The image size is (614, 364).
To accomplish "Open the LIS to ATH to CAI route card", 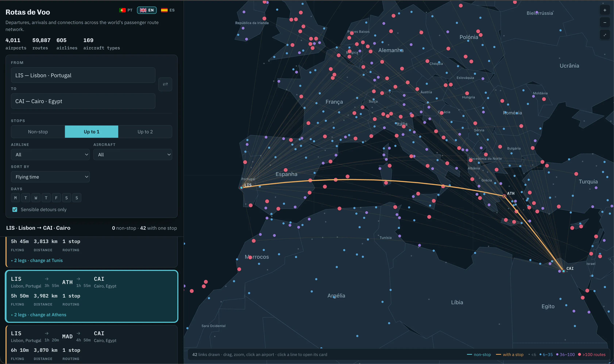I will click(92, 296).
